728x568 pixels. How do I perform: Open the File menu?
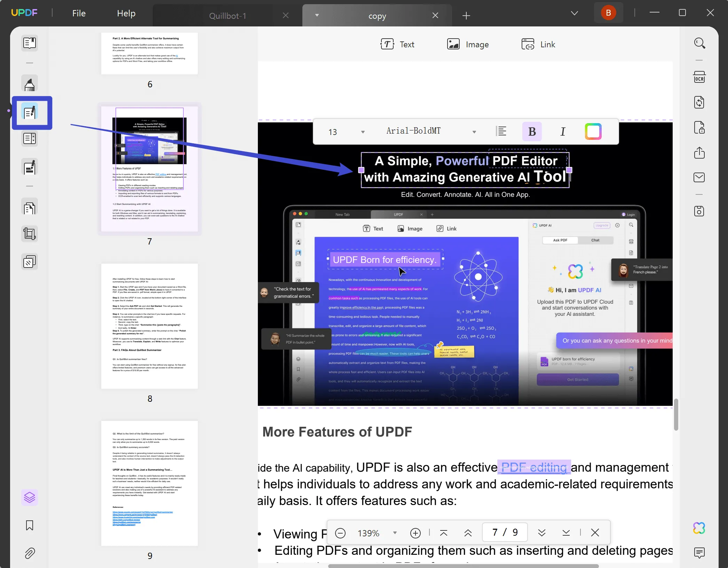tap(79, 13)
